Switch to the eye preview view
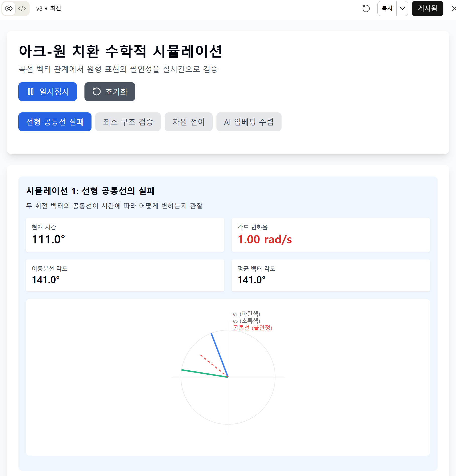Screen dimensions: 456x476 point(9,9)
